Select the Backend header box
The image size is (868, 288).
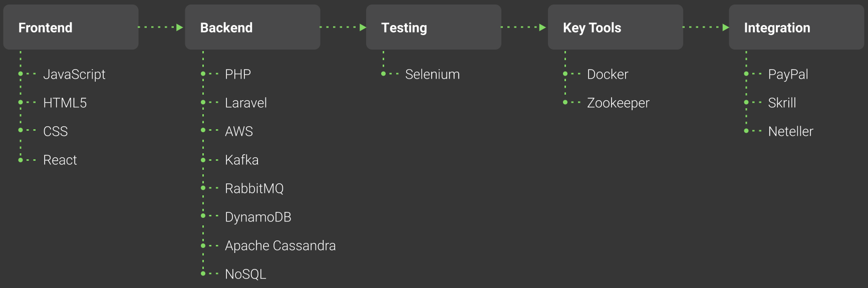click(x=252, y=27)
